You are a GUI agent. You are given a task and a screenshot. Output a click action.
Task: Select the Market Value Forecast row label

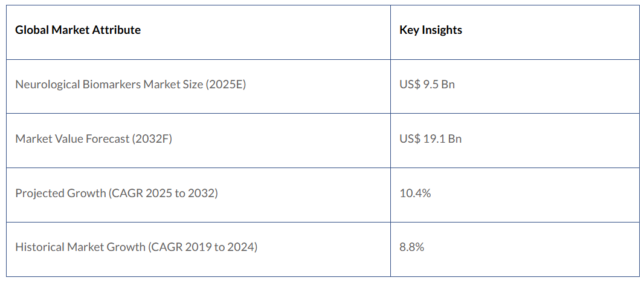94,138
